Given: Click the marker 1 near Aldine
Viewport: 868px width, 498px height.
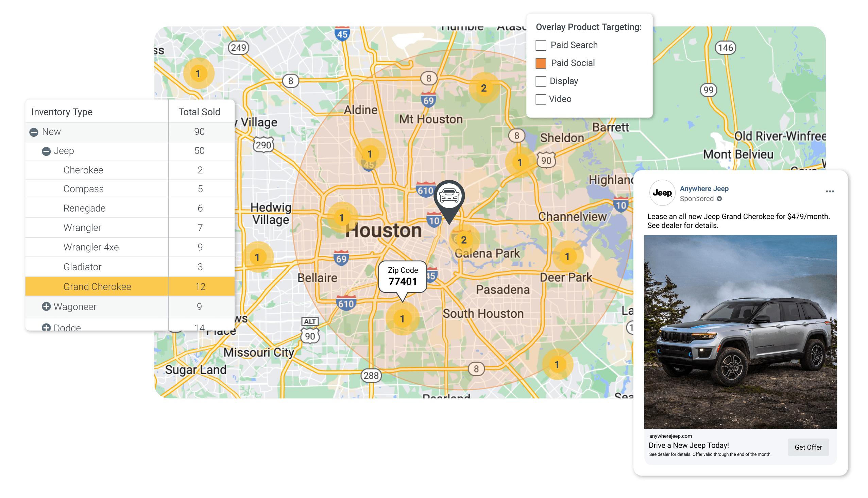Looking at the screenshot, I should pyautogui.click(x=370, y=154).
